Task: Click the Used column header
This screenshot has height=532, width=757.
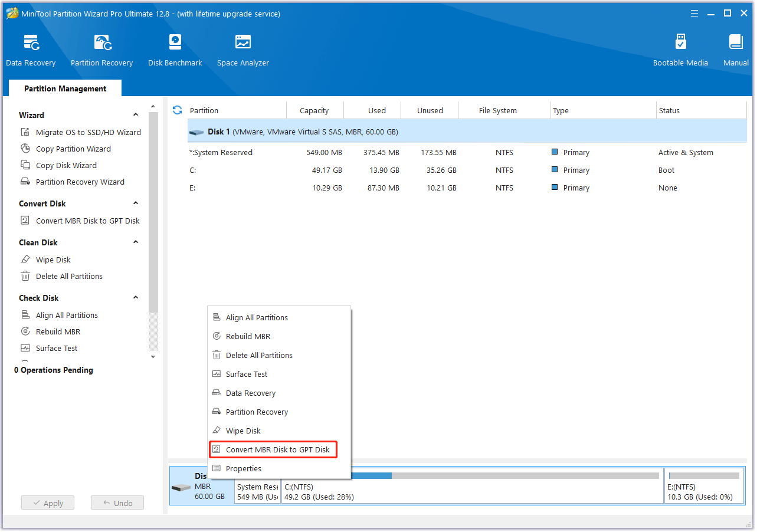Action: (372, 110)
